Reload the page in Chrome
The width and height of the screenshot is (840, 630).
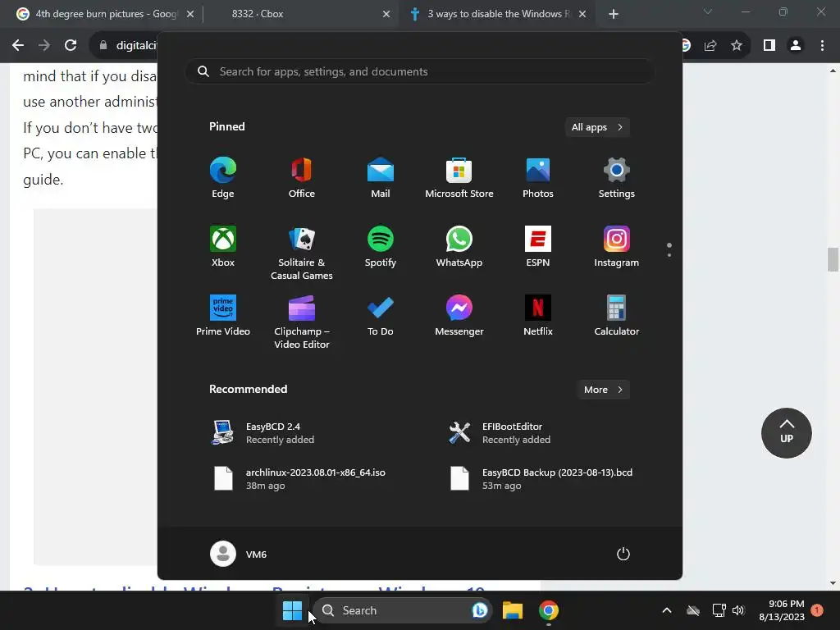coord(71,46)
